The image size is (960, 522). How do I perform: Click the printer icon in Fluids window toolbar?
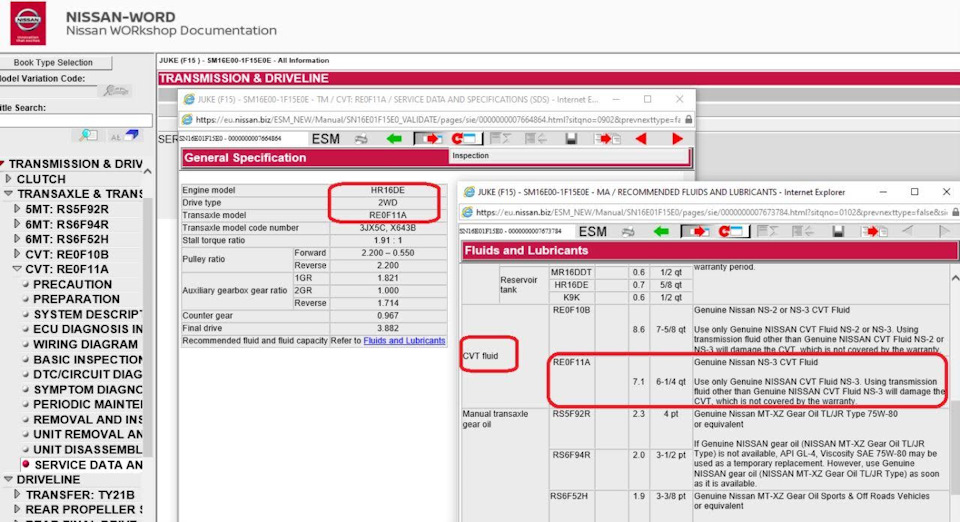pyautogui.click(x=628, y=231)
